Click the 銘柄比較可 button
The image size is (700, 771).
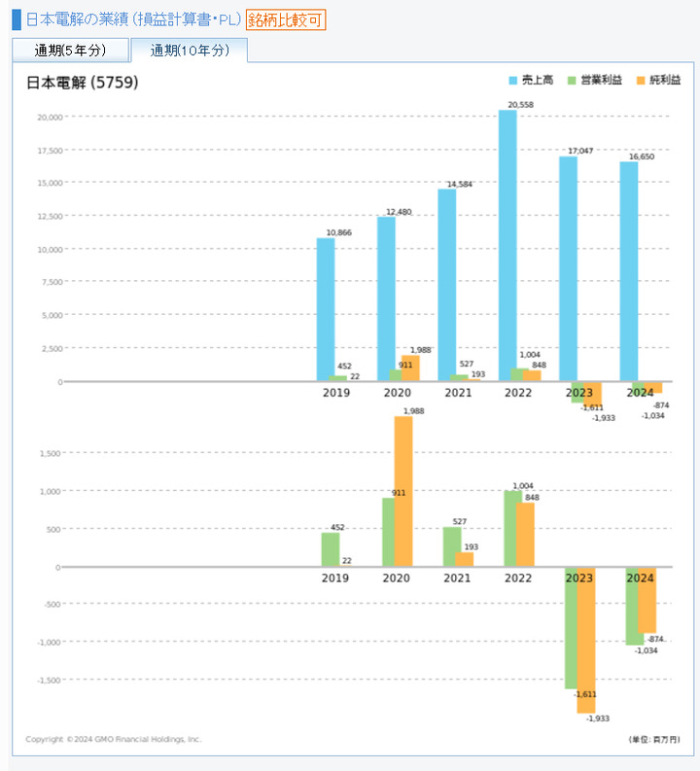pyautogui.click(x=286, y=19)
